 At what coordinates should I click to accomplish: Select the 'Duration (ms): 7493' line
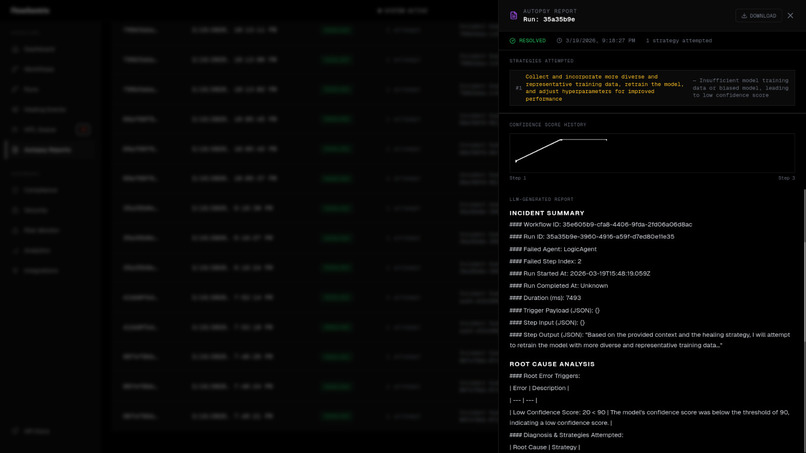tap(545, 298)
